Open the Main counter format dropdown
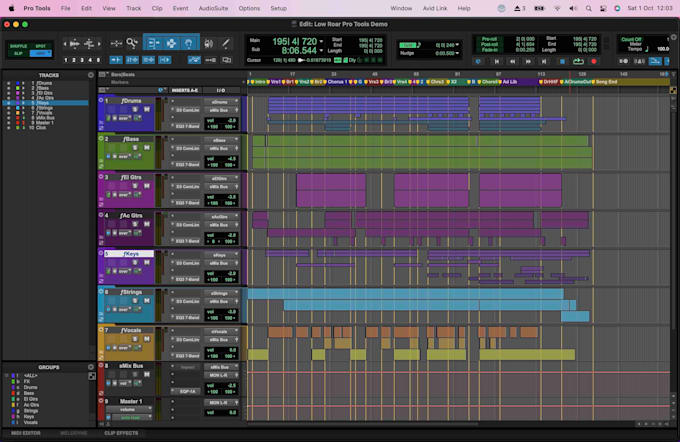 tap(321, 41)
